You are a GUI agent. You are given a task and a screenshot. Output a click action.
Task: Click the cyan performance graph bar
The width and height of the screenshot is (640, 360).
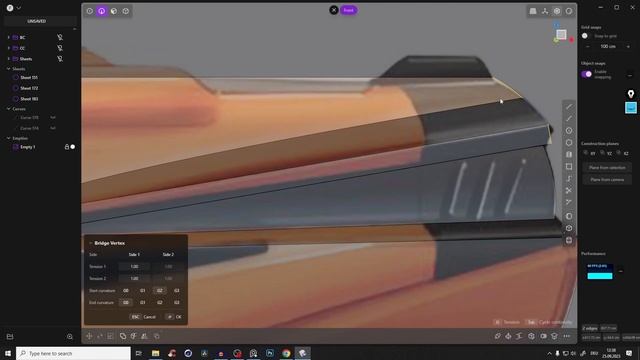pyautogui.click(x=600, y=276)
